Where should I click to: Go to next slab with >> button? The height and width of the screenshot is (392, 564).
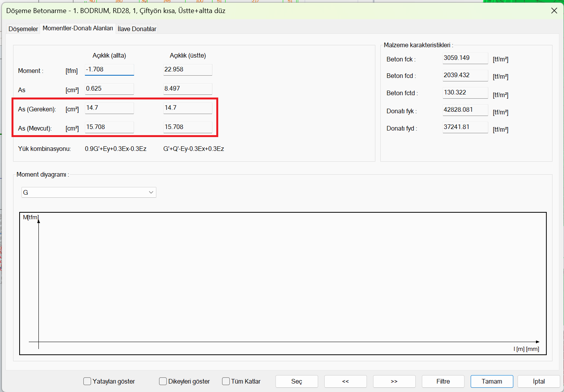tap(394, 381)
